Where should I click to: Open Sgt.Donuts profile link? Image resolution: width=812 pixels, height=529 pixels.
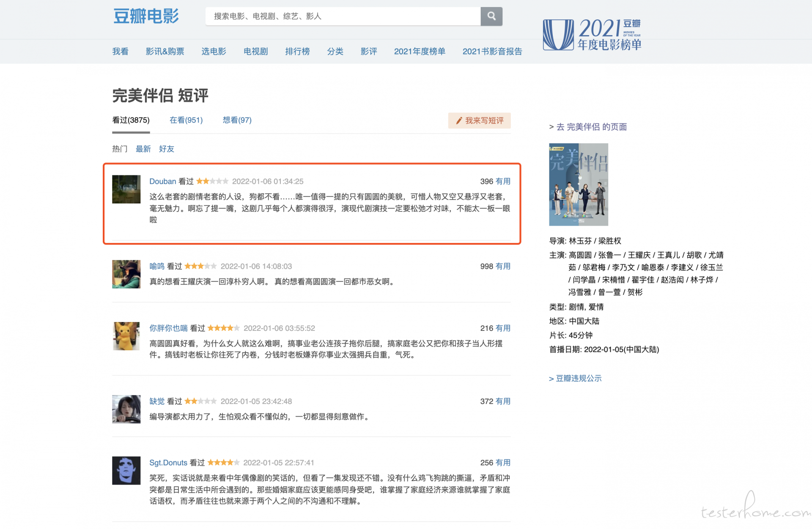(168, 463)
